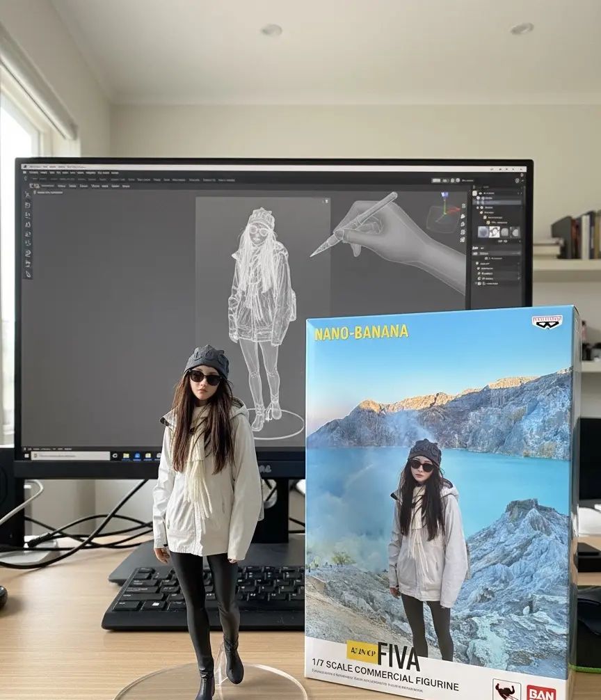Expand the first group in the right-hand layer tree
This screenshot has width=601, height=700.
click(x=476, y=192)
